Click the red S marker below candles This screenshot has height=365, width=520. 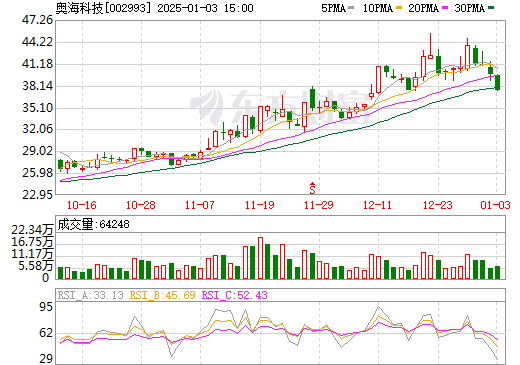pos(312,188)
